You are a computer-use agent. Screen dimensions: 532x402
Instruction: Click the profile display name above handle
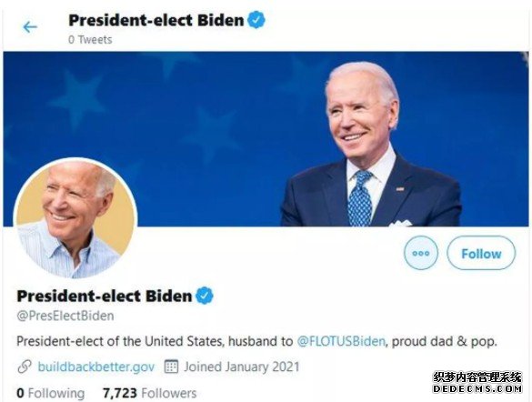pyautogui.click(x=105, y=296)
